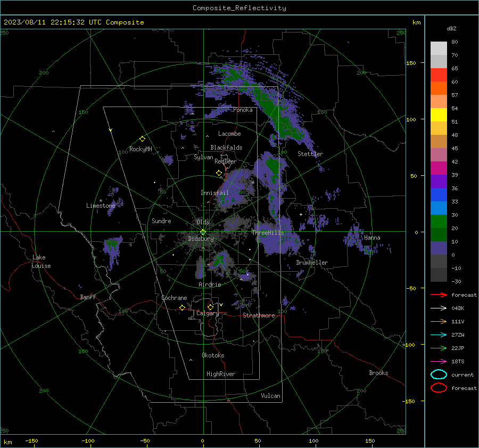The width and height of the screenshot is (479, 448).
Task: Click the Lacombe label on map
Action: click(229, 134)
